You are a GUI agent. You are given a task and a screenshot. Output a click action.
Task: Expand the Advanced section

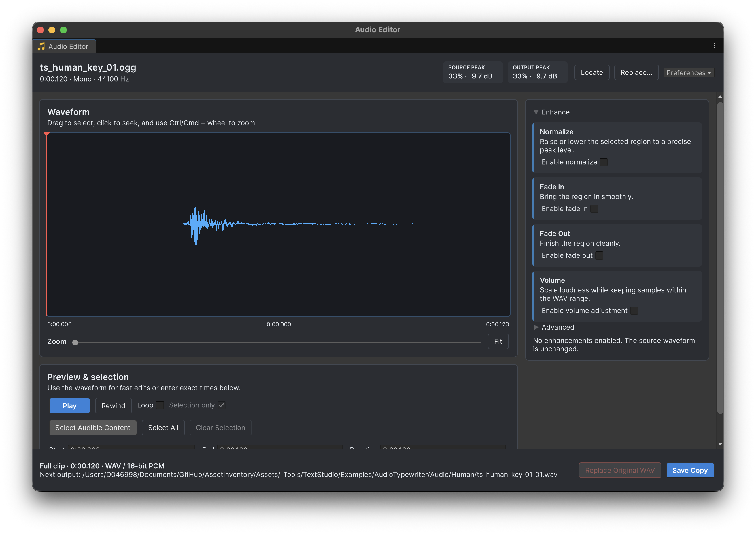click(536, 328)
